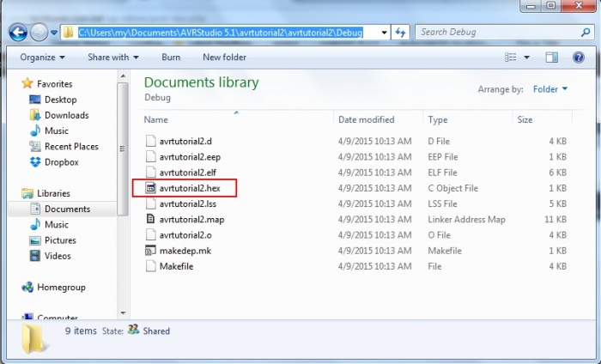601x364 pixels.
Task: Select file avrtutorial2.lss
Action: tap(188, 203)
